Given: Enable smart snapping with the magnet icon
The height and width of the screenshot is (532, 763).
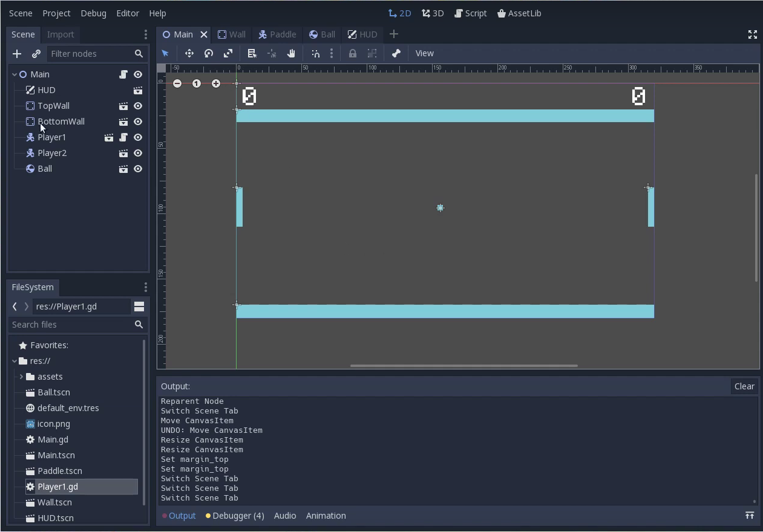Looking at the screenshot, I should (x=315, y=53).
